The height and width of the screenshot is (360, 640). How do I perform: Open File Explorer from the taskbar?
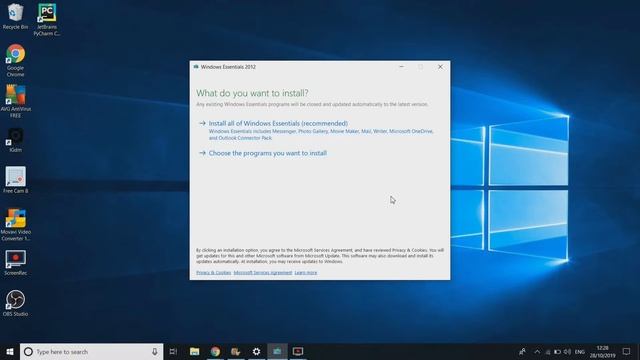click(195, 351)
